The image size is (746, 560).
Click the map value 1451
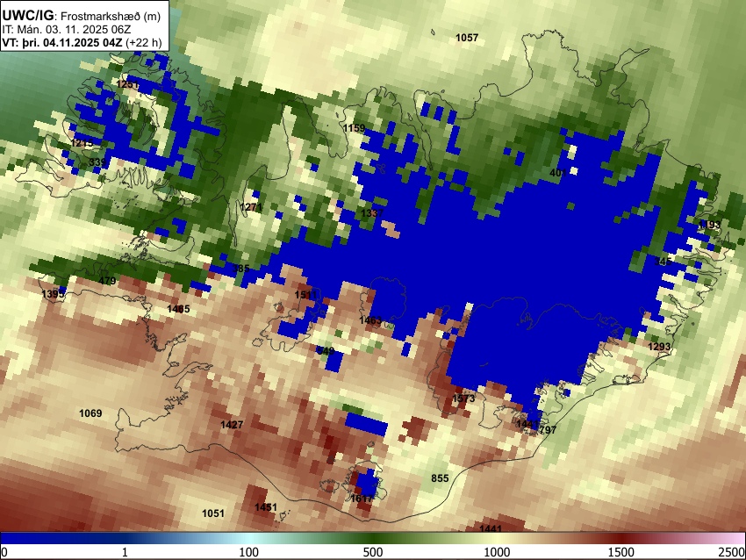265,507
